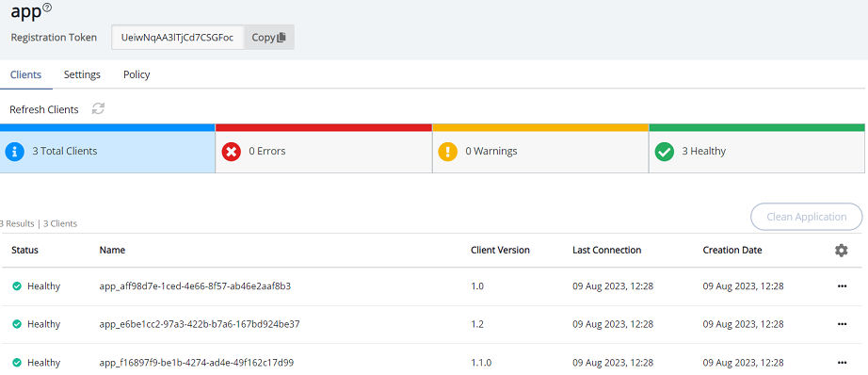Open actions menu for app_e6be1cc2 client
Image resolution: width=868 pixels, height=375 pixels.
tap(842, 324)
